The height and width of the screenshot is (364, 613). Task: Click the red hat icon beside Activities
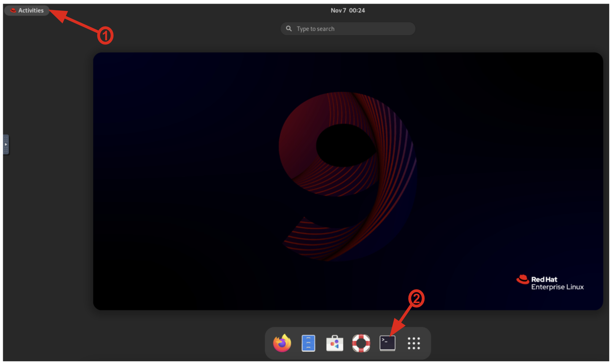(x=13, y=10)
